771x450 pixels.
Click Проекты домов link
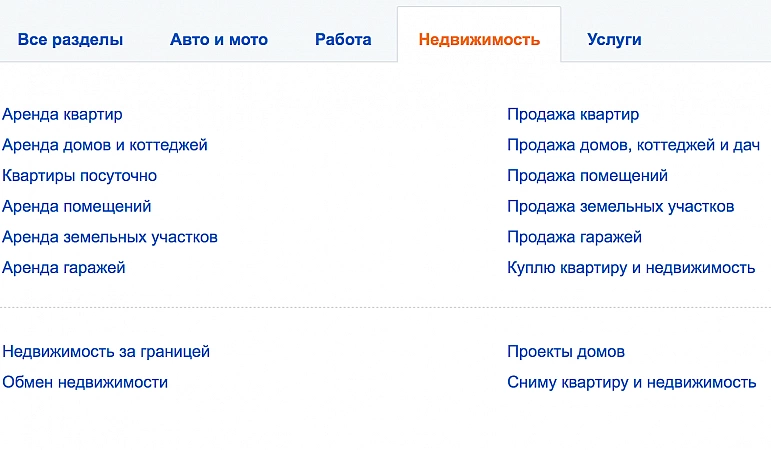(566, 352)
